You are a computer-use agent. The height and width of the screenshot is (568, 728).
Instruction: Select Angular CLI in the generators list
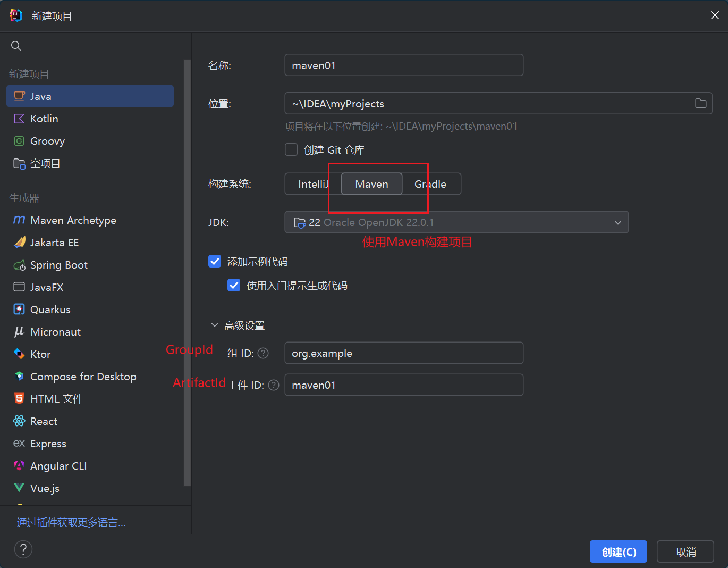pos(90,466)
